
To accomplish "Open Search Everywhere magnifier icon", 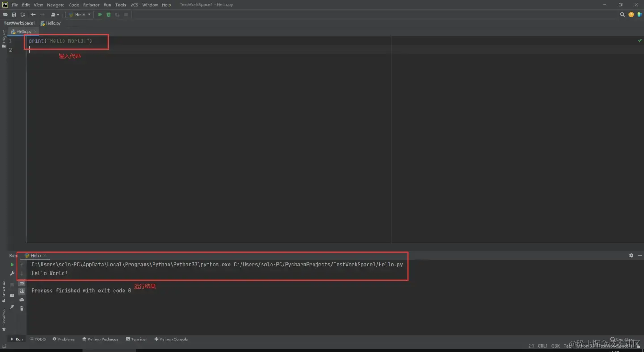I will 622,14.
